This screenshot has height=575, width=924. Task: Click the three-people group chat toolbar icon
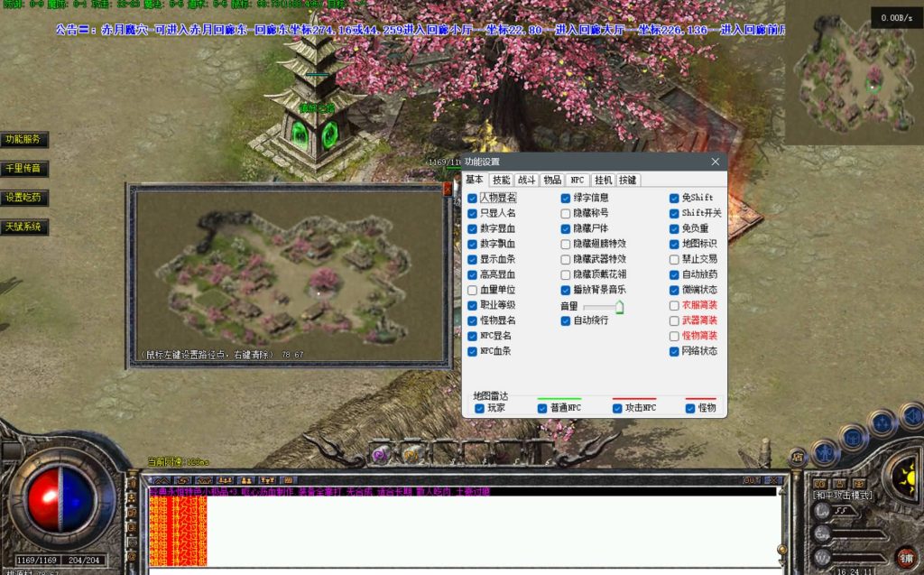coord(225,480)
